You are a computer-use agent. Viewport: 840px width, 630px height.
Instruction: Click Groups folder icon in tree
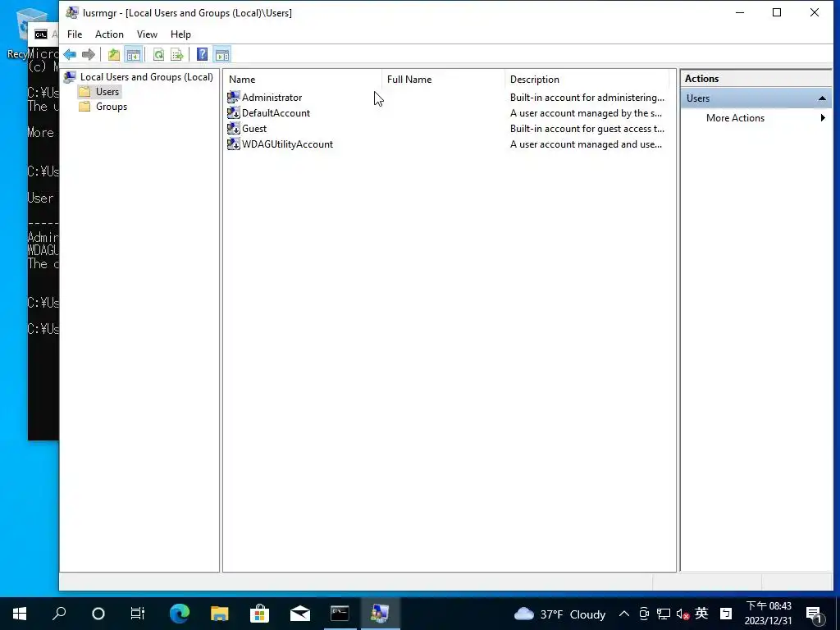coord(84,107)
